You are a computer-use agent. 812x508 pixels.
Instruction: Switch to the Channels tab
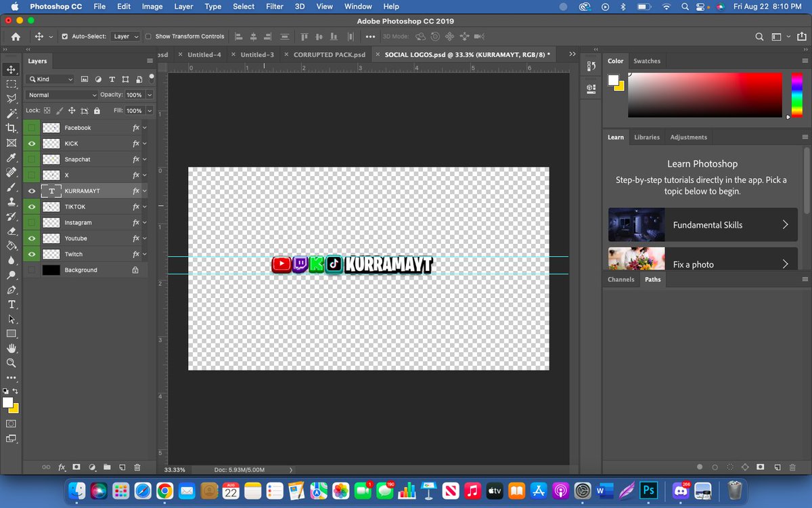(621, 279)
